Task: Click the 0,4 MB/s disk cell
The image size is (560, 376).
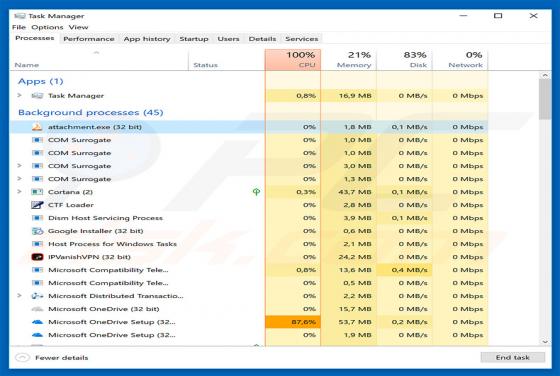Action: click(x=404, y=270)
